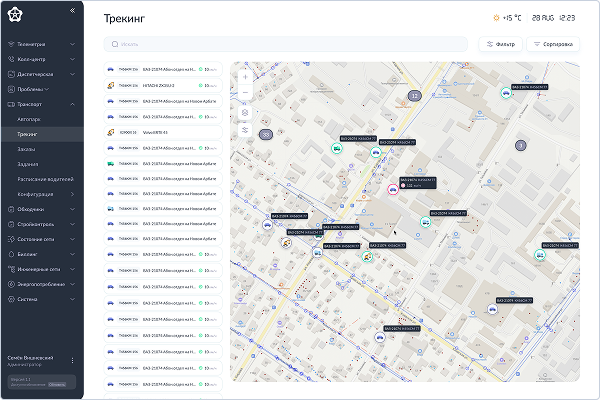Click the company star logo
The height and width of the screenshot is (400, 600).
point(15,15)
